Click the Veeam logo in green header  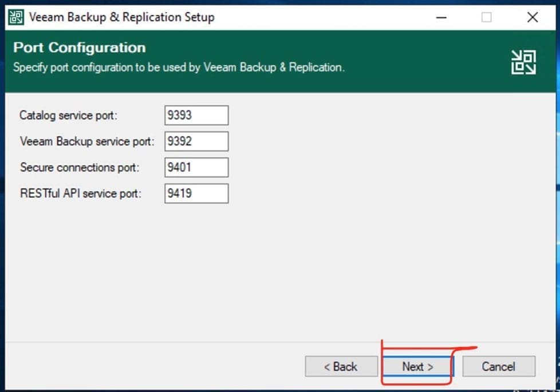(x=523, y=62)
